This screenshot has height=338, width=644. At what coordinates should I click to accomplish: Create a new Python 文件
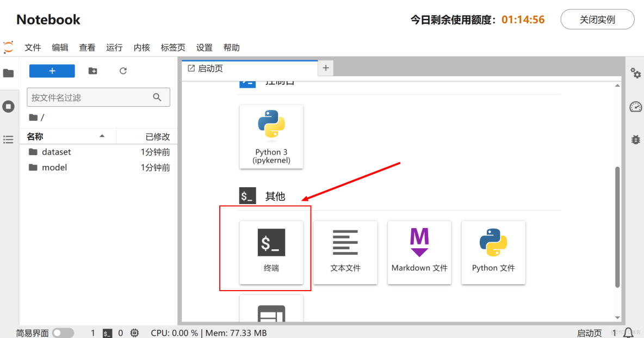493,252
